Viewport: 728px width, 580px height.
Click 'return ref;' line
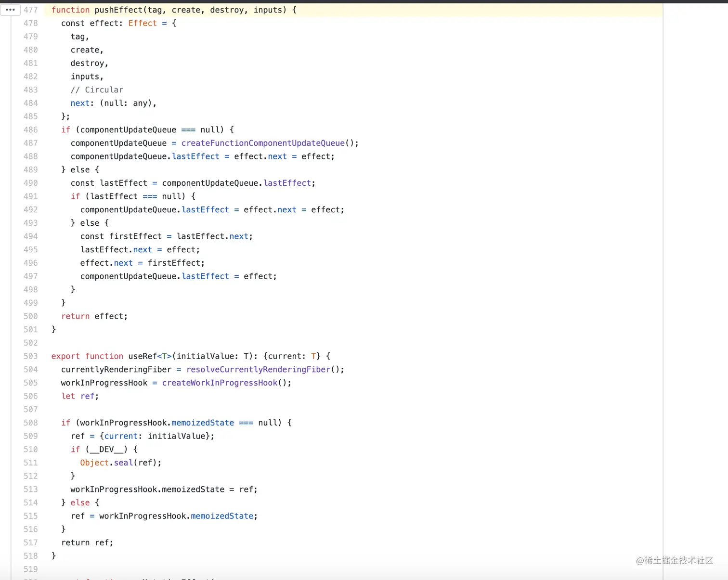coord(87,542)
